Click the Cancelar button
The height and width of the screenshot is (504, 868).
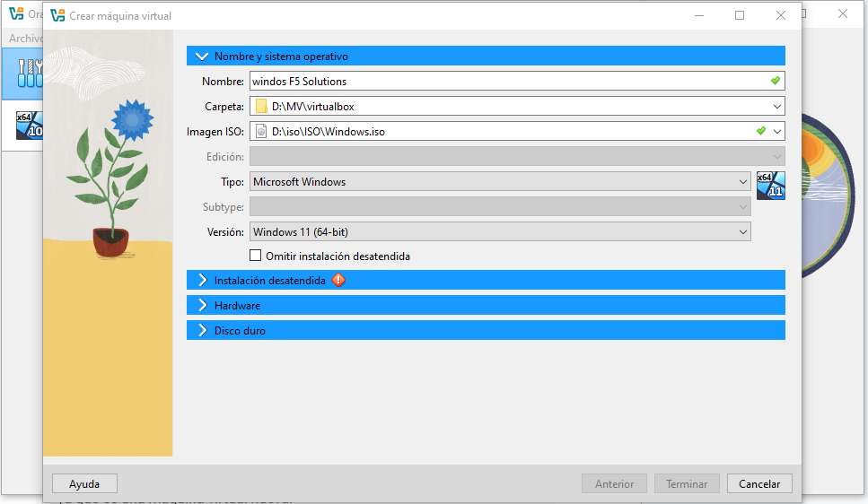[x=759, y=484]
